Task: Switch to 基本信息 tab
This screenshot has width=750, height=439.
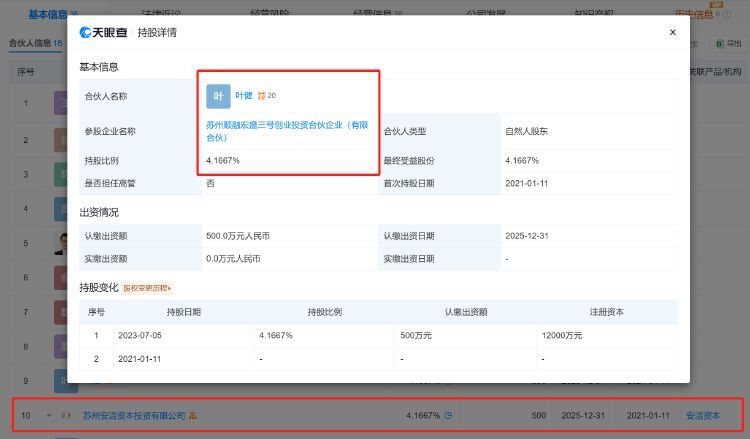Action: [x=48, y=14]
